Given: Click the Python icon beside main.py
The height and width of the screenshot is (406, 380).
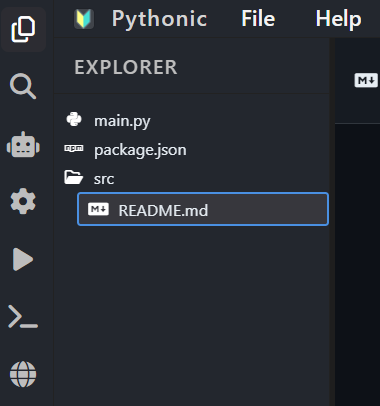Looking at the screenshot, I should point(74,119).
